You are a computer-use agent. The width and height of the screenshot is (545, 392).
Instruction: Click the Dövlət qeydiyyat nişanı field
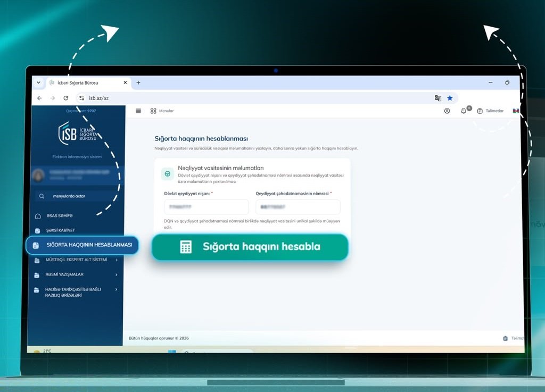tap(207, 207)
